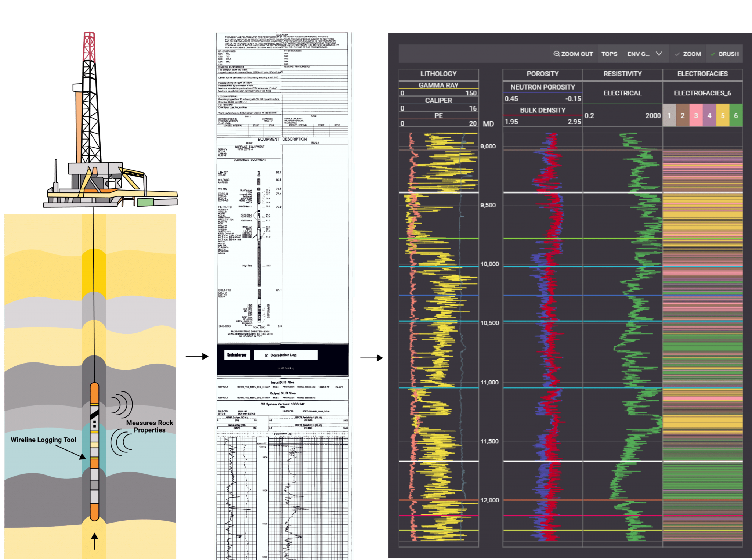Click the POROSITY track header
Image resolution: width=752 pixels, height=560 pixels.
(x=543, y=73)
